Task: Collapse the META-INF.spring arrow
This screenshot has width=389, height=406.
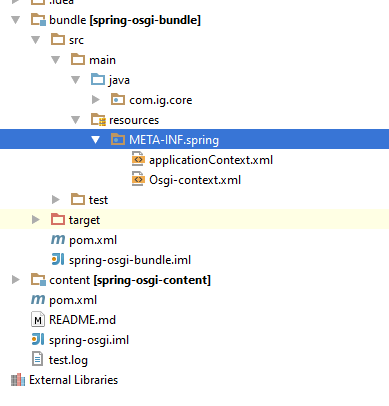Action: [96, 140]
